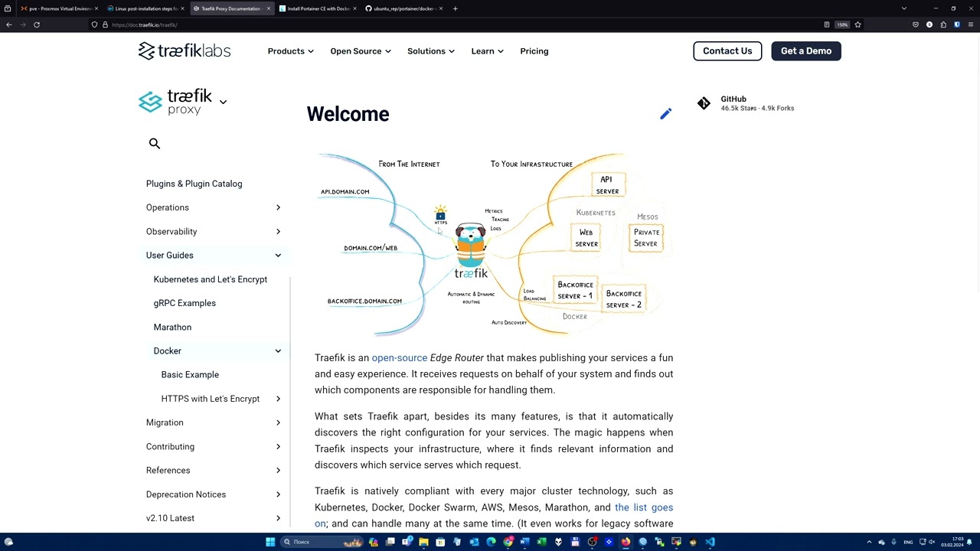Viewport: 980px width, 551px height.
Task: Expand HTTPS with Let's Encrypt subsection
Action: 278,399
